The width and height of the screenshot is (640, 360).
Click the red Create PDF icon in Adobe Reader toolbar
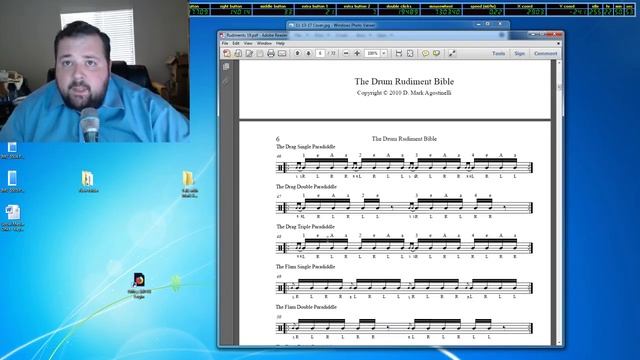pos(227,53)
